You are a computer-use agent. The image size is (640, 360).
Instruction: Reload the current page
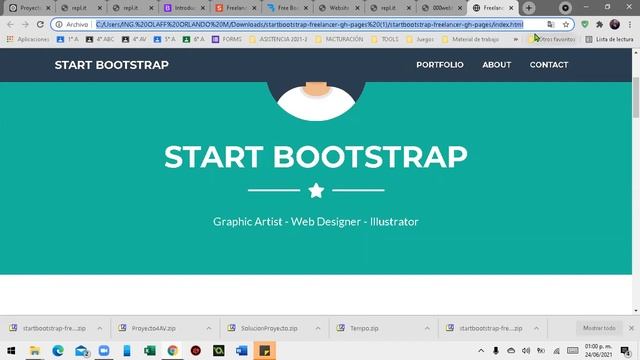pyautogui.click(x=40, y=24)
